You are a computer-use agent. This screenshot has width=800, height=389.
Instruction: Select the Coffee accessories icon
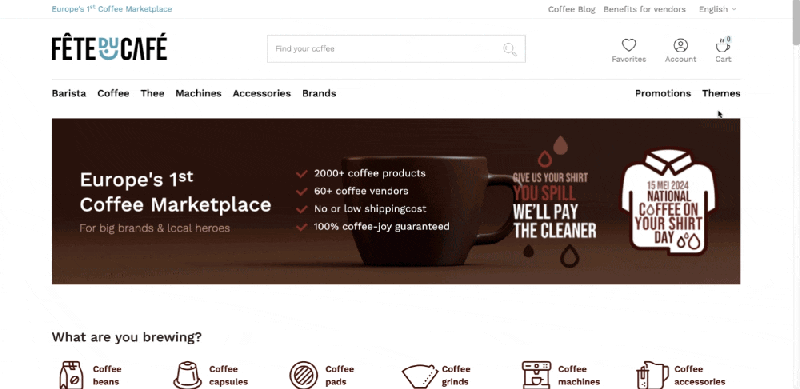coord(653,375)
